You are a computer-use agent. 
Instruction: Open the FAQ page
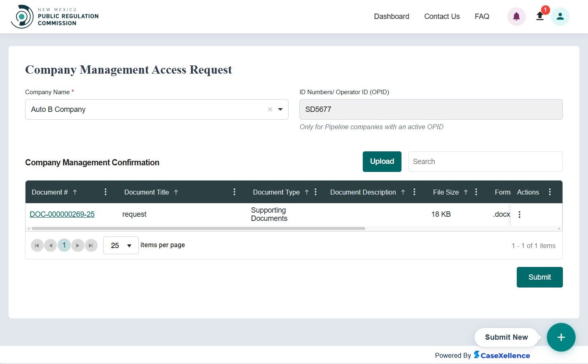pos(482,16)
